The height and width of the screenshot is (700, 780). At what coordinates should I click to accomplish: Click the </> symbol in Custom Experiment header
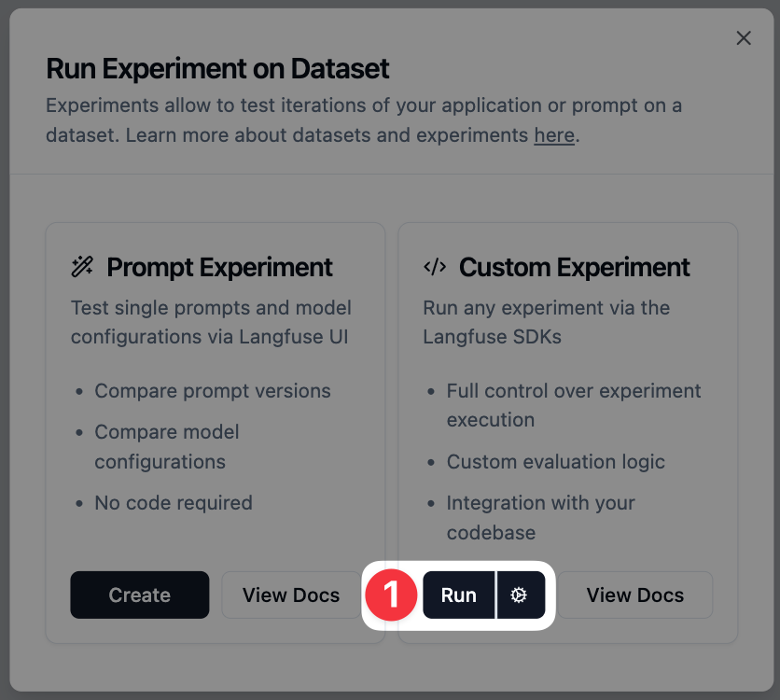tap(435, 267)
